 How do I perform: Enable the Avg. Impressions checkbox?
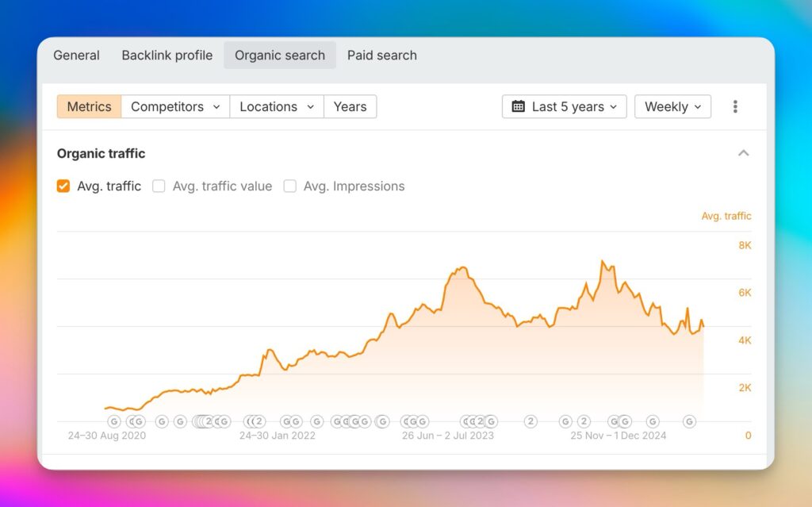tap(290, 186)
